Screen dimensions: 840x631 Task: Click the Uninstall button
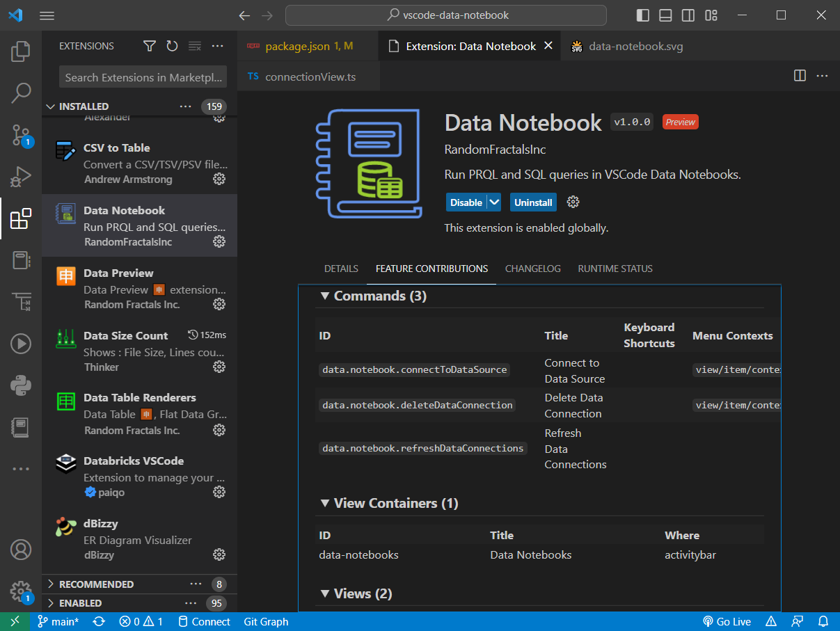coord(533,202)
